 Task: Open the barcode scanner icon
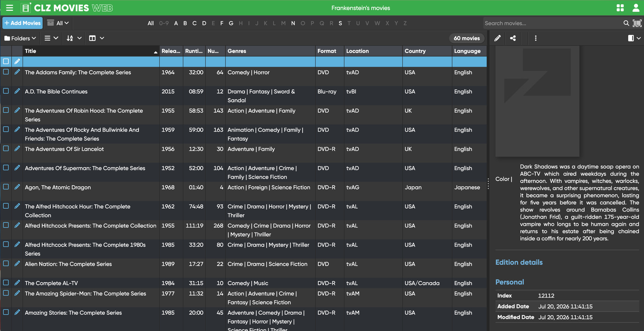637,23
